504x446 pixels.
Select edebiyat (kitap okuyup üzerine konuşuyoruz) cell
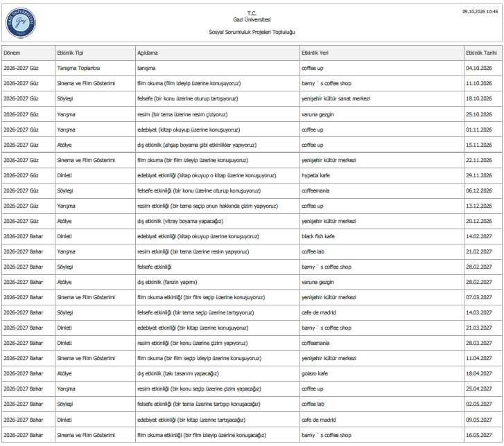(x=218, y=130)
